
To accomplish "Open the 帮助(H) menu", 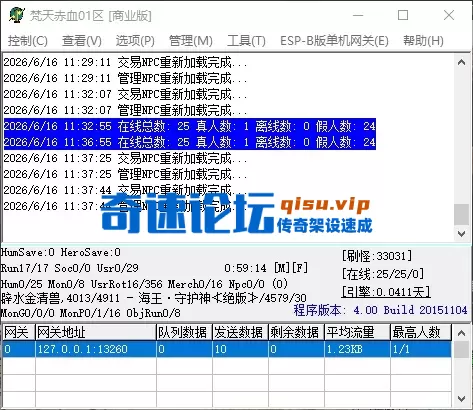I will pyautogui.click(x=423, y=41).
